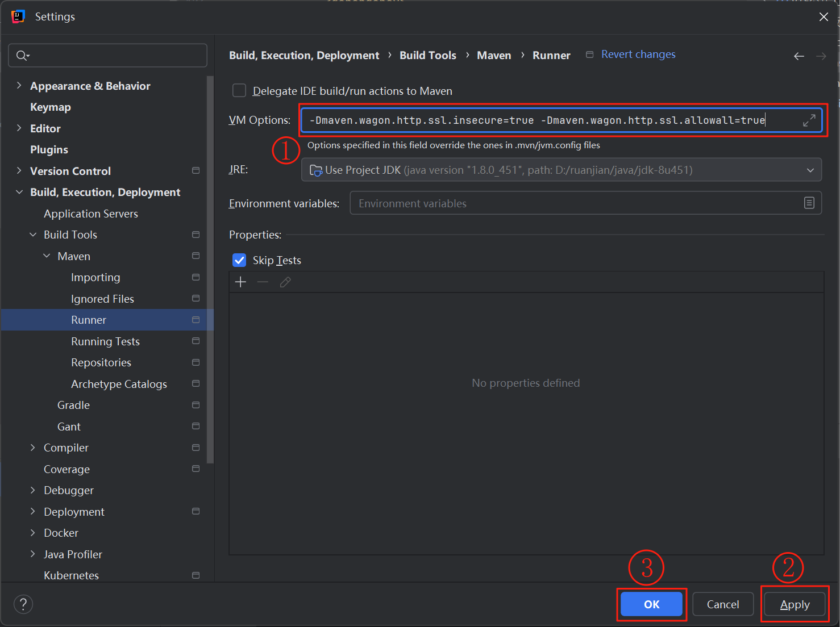Collapse Build, Execution, Deployment node
The height and width of the screenshot is (627, 840).
coord(19,192)
